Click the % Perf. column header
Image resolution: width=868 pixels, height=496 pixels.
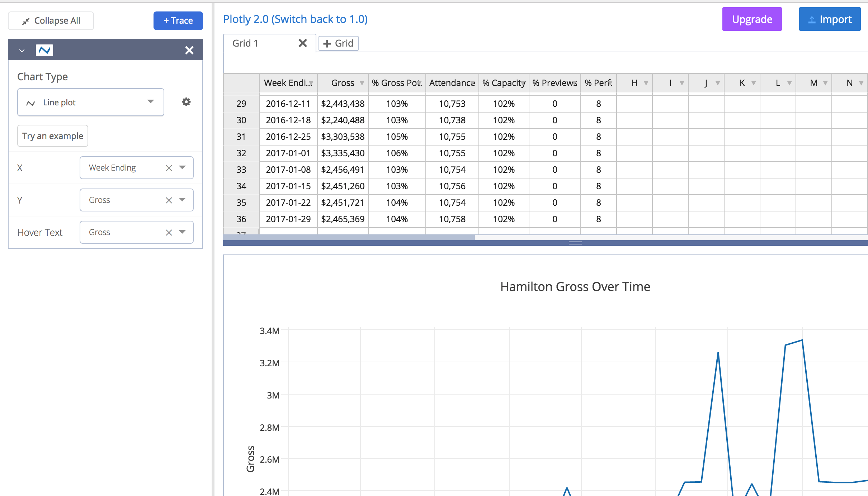point(598,83)
